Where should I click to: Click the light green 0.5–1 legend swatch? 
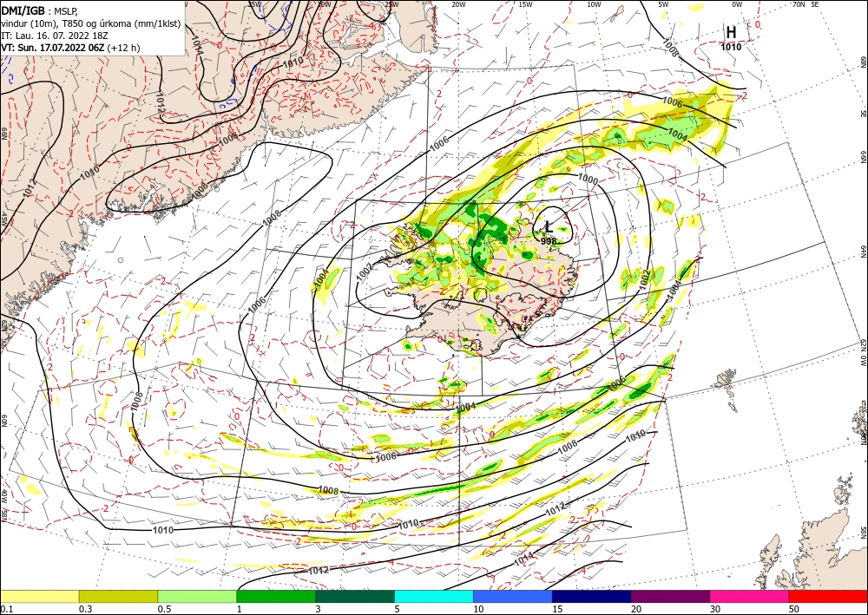(197, 596)
